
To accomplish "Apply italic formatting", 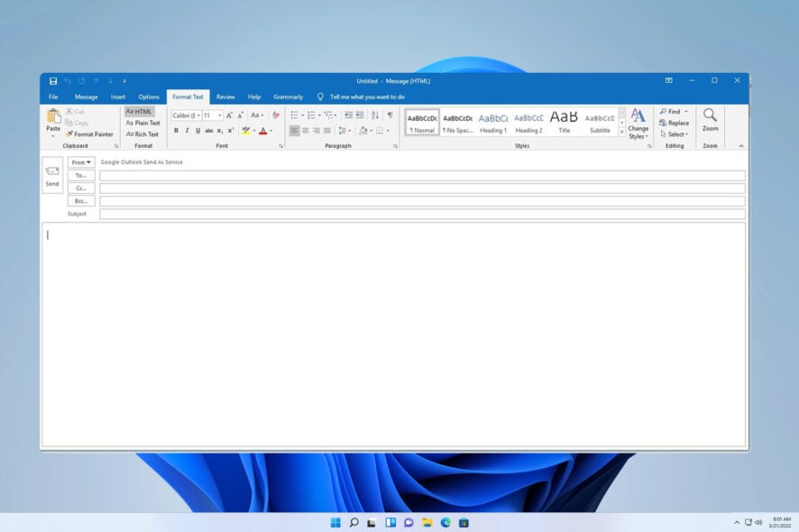I will point(187,131).
